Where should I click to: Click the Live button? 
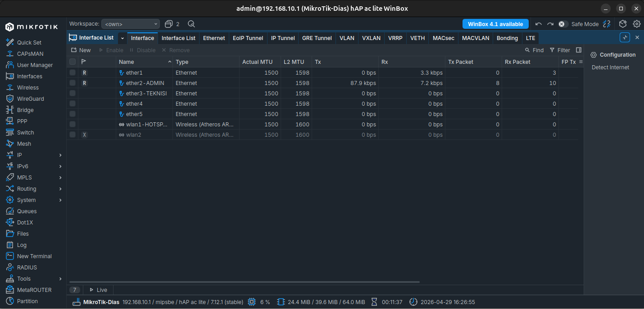(x=98, y=290)
